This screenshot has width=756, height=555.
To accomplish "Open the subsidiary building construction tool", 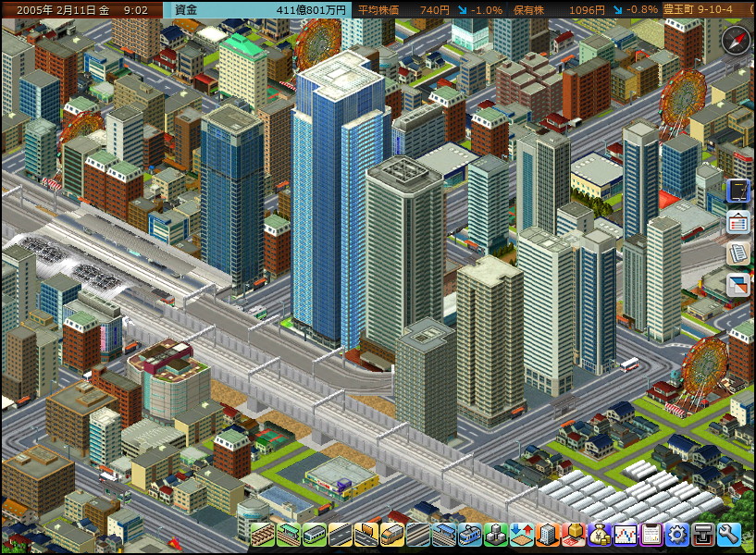I will [x=548, y=535].
